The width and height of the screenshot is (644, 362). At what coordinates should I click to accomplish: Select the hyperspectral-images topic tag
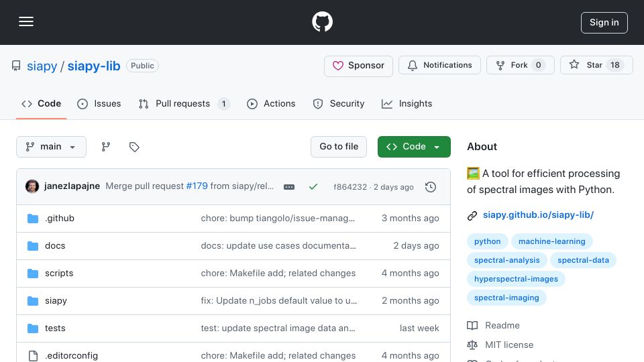coord(516,279)
